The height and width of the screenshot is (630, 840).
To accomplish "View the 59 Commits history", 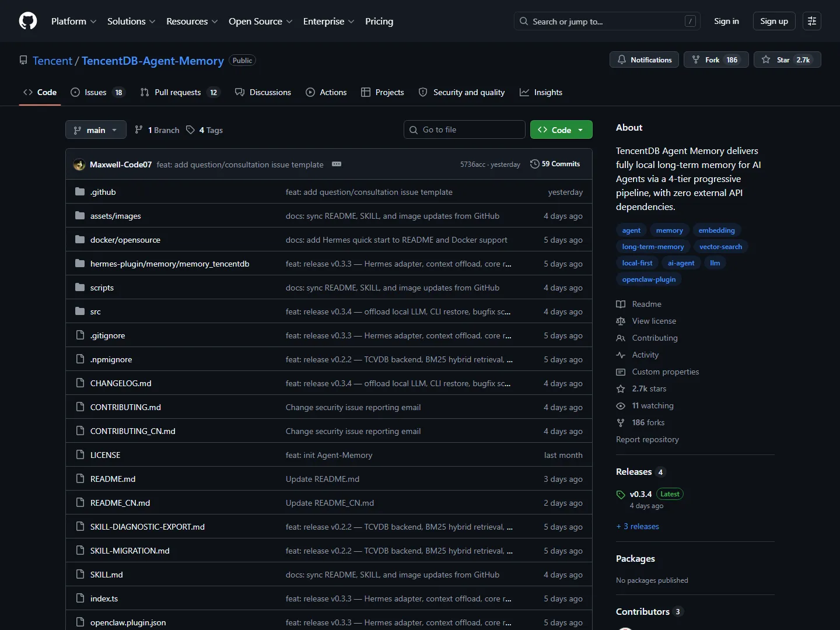I will (555, 164).
